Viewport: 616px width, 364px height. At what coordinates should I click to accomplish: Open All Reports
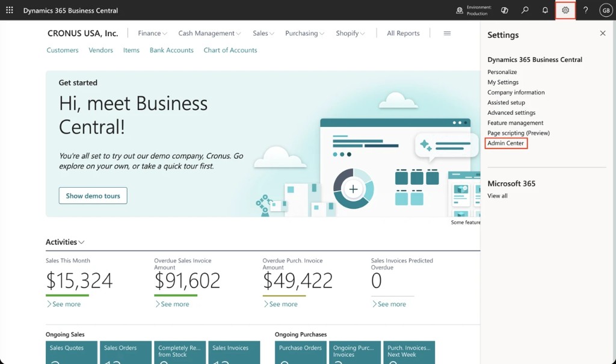point(403,34)
